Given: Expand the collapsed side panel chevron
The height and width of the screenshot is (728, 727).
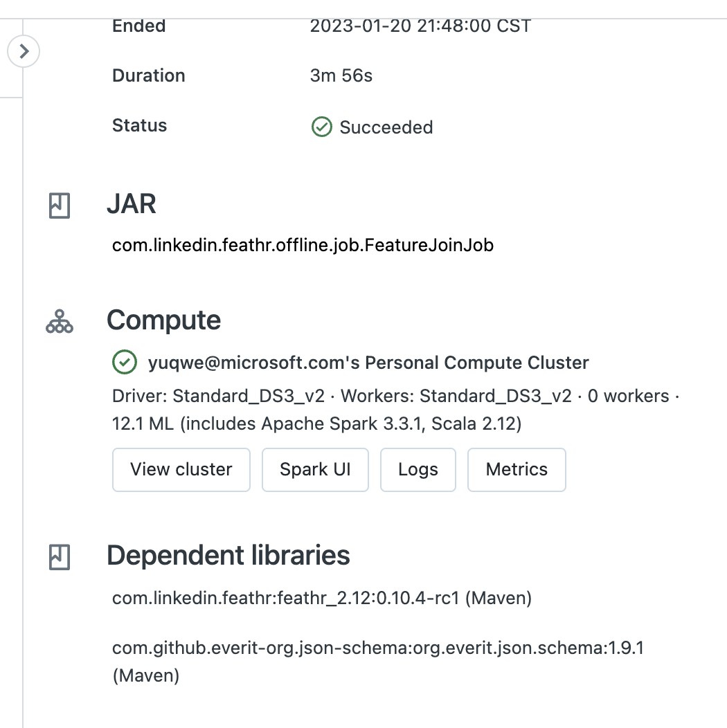Looking at the screenshot, I should (x=24, y=52).
